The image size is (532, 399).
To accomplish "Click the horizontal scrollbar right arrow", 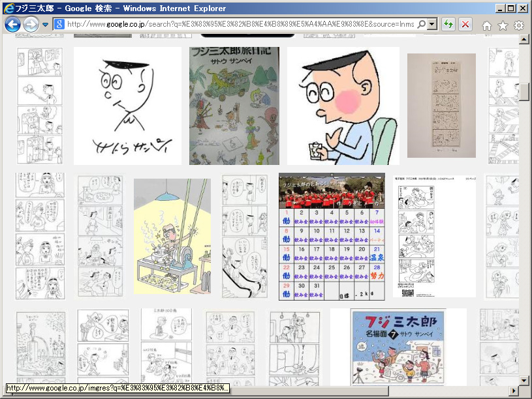I will (514, 391).
